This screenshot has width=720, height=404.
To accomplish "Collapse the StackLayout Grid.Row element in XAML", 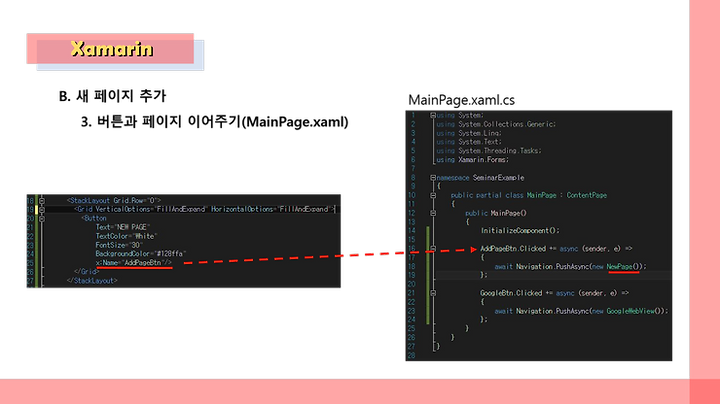I will point(42,201).
